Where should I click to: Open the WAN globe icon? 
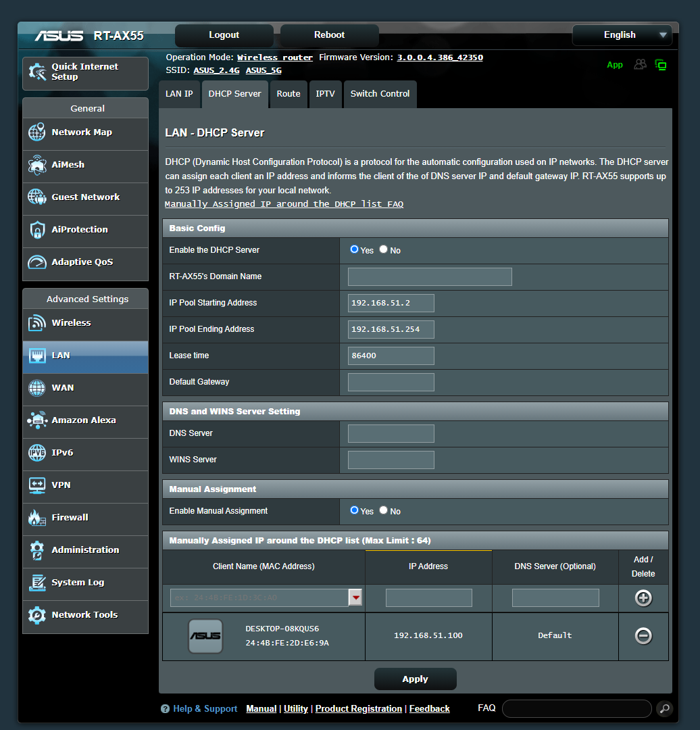[36, 388]
